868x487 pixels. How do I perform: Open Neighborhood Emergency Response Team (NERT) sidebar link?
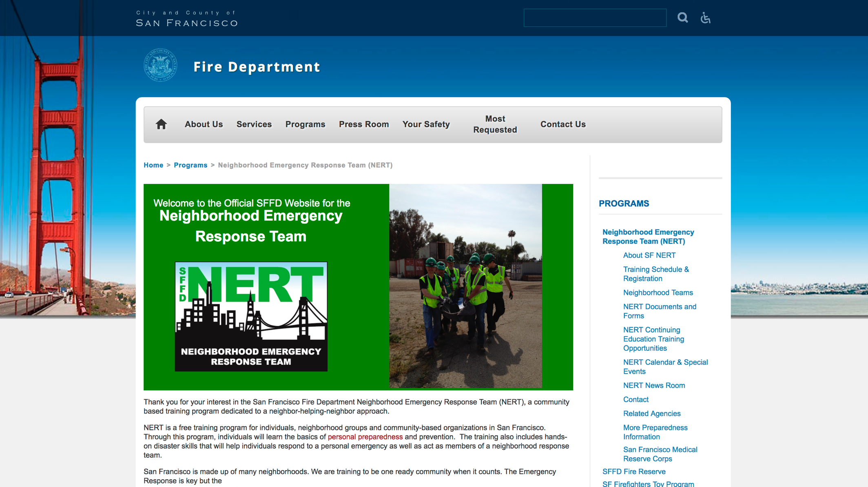(648, 237)
